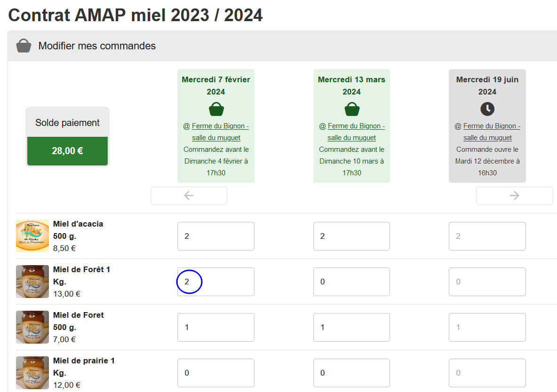The height and width of the screenshot is (392, 557).
Task: Click the clock icon under Mercredi 19 juin
Action: pos(487,110)
